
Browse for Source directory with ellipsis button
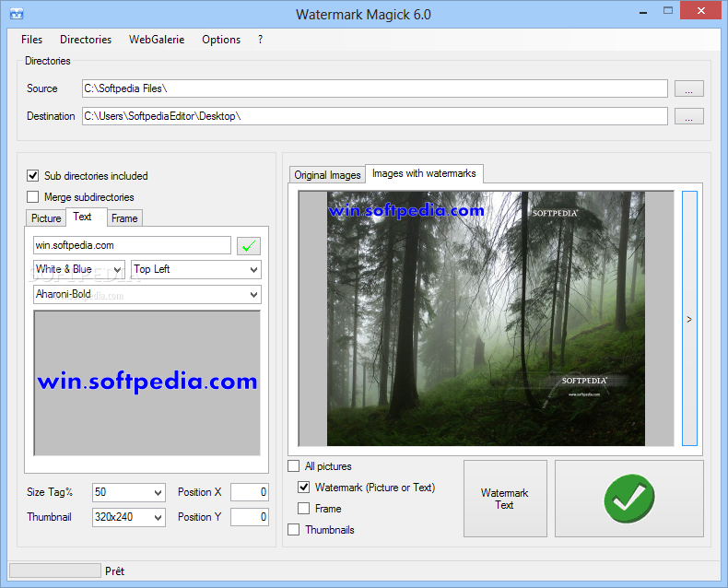point(689,88)
